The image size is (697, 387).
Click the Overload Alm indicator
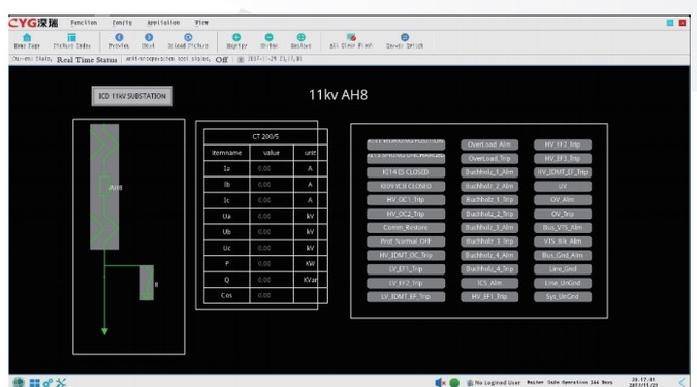coord(489,144)
